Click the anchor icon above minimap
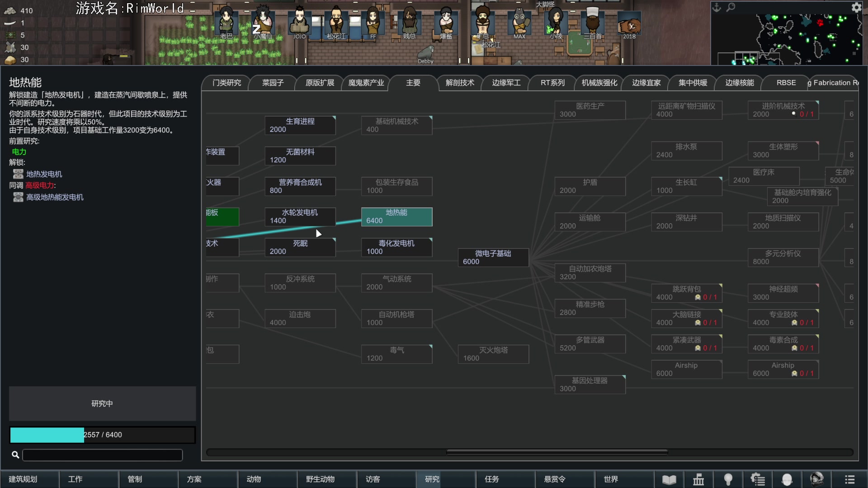Viewport: 868px width, 488px height. (x=717, y=7)
